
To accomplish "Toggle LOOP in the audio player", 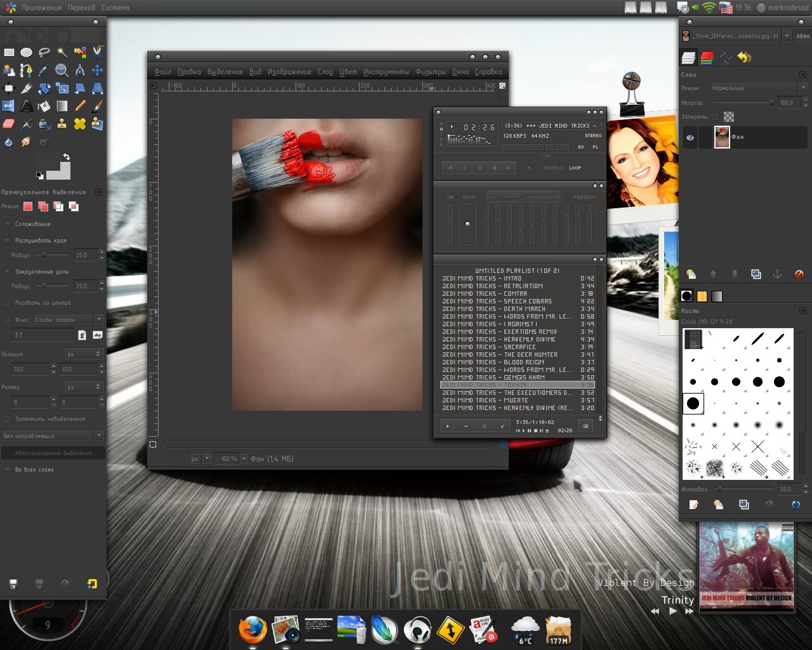I will point(575,168).
